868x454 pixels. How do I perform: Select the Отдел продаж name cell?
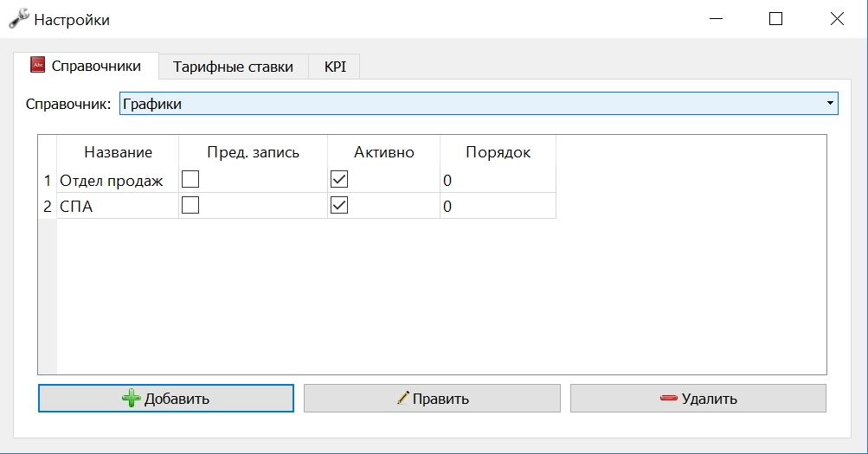pyautogui.click(x=118, y=180)
